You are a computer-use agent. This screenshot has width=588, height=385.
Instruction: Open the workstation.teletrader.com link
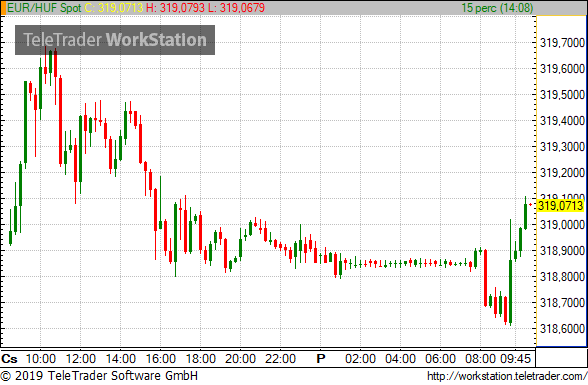click(x=507, y=376)
